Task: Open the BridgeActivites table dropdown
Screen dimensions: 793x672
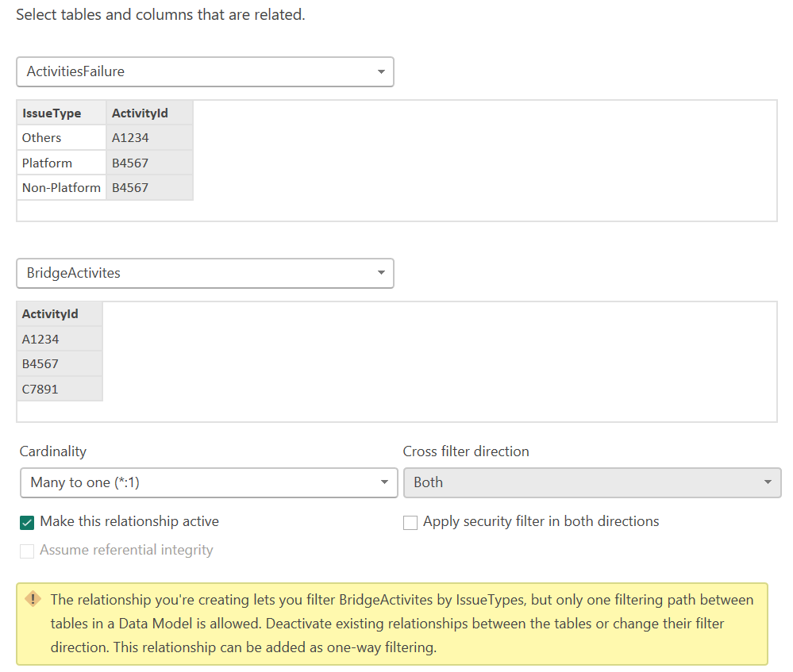Action: [x=205, y=273]
